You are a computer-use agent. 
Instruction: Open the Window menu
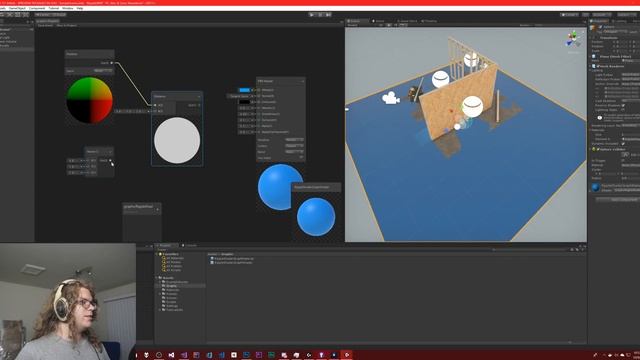(x=68, y=8)
